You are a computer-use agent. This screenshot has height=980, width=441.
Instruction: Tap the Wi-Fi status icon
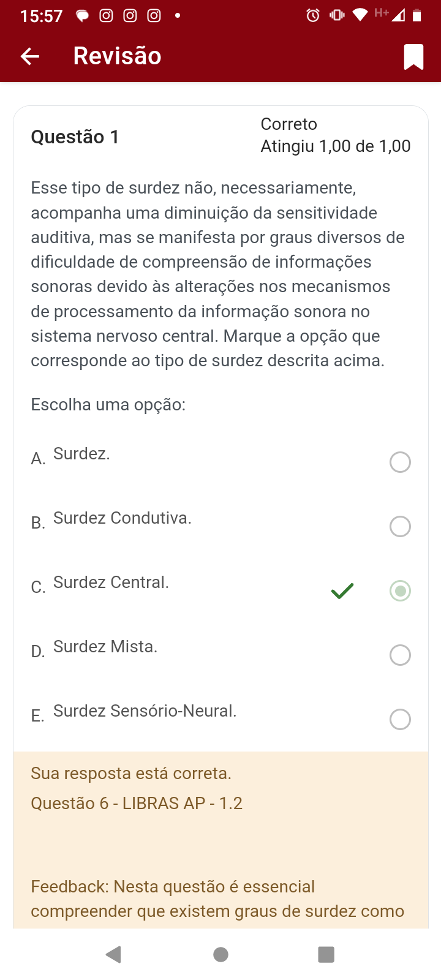pos(360,15)
